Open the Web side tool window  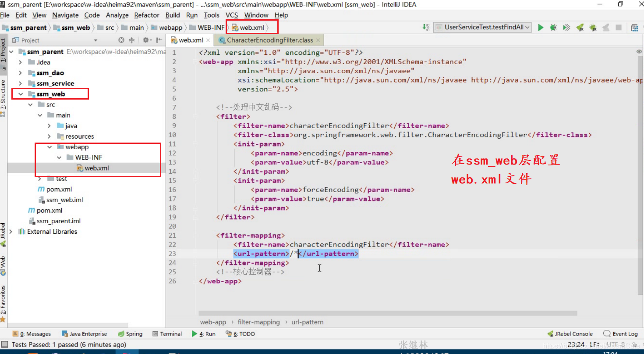[x=3, y=265]
